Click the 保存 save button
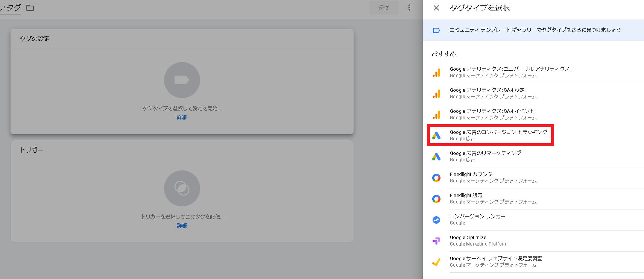This screenshot has width=644, height=279. pos(384,8)
